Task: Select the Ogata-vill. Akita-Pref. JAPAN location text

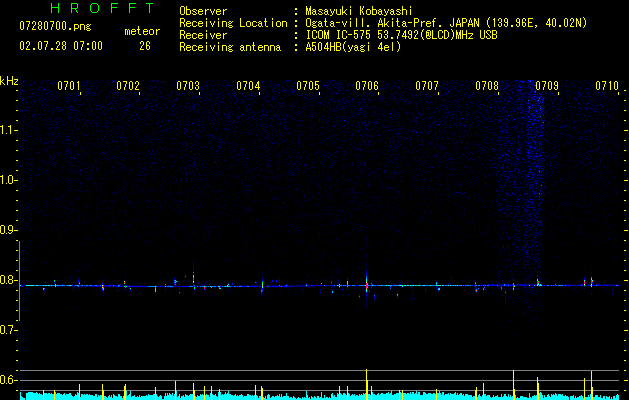Action: (x=446, y=23)
